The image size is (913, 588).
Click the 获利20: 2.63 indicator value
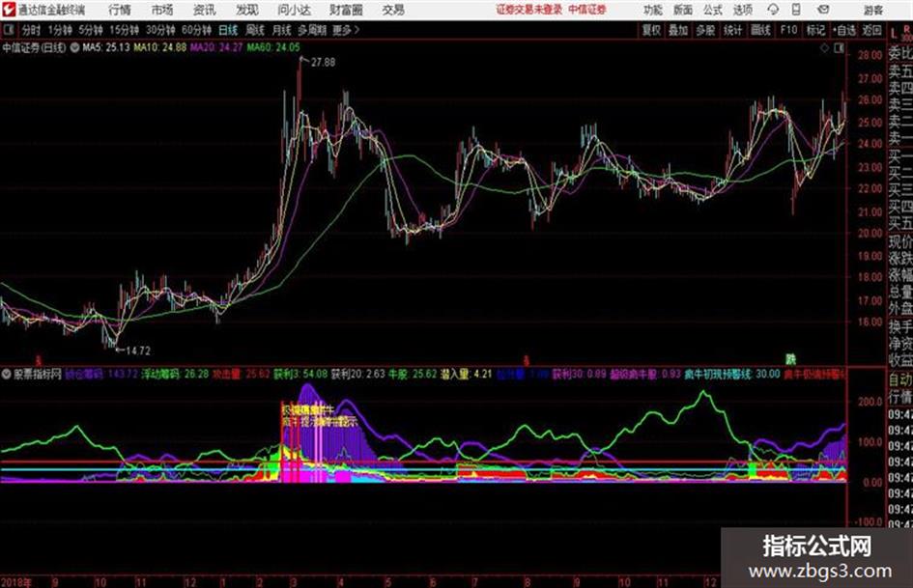358,374
